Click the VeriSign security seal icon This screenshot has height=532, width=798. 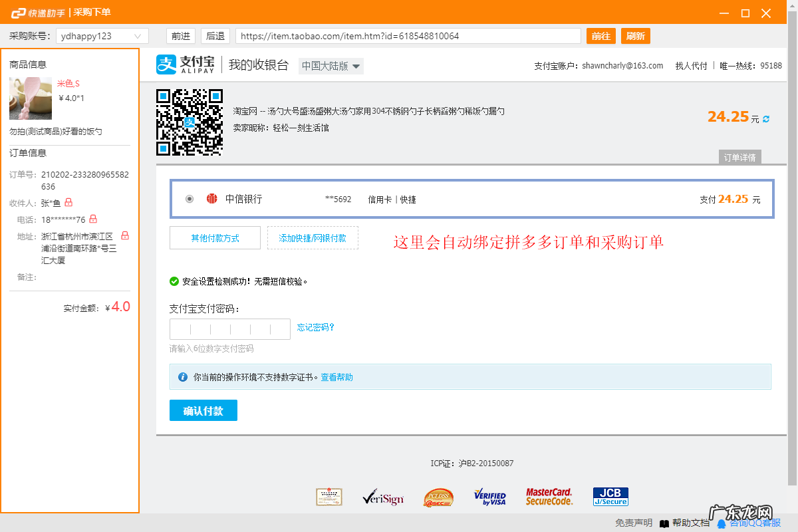(x=384, y=497)
